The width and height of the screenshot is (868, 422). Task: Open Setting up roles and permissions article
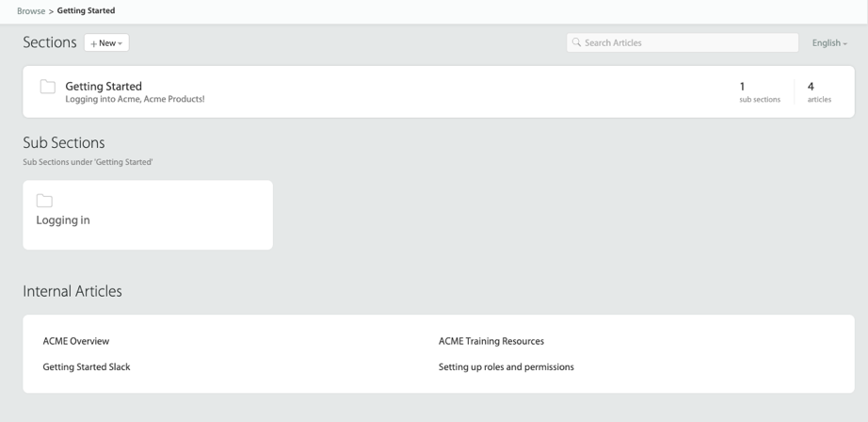pos(506,366)
